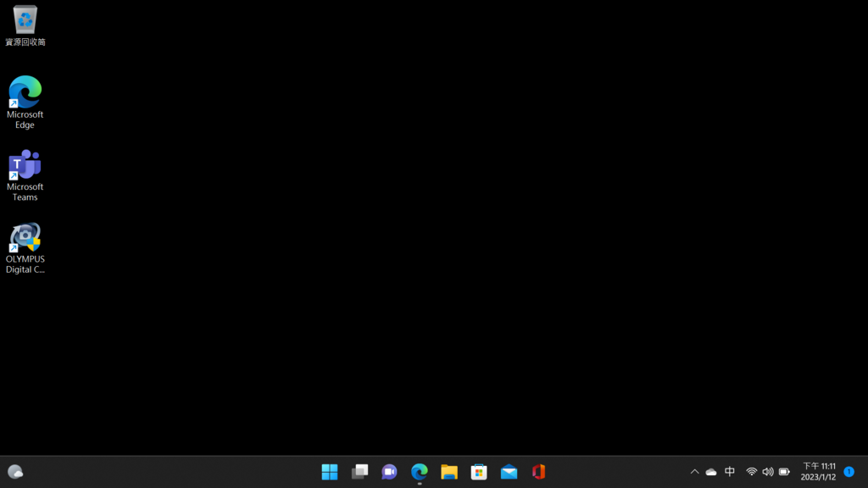Select the Recycle Bin desktop icon
Screen dimensions: 868x488
25,25
